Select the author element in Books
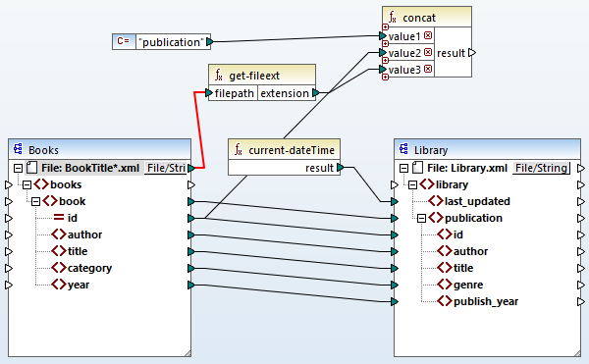589x364 pixels. coord(84,234)
